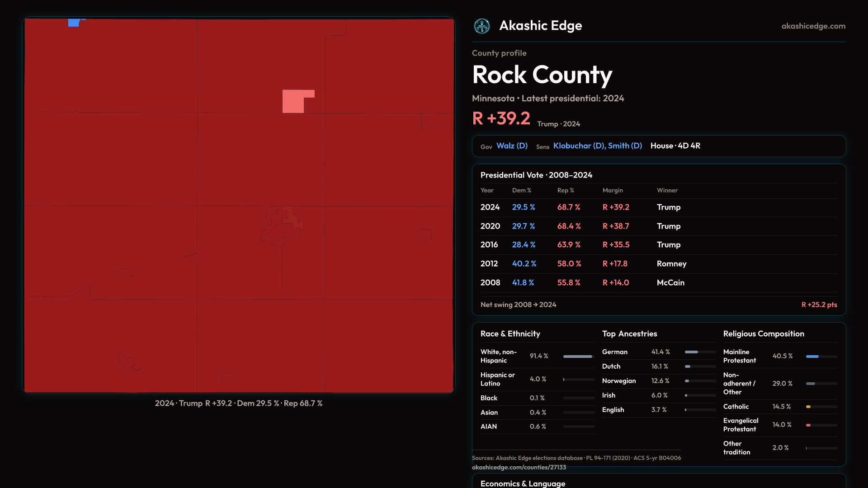Click the Walz (D) governor link
Image resolution: width=868 pixels, height=488 pixels.
512,146
